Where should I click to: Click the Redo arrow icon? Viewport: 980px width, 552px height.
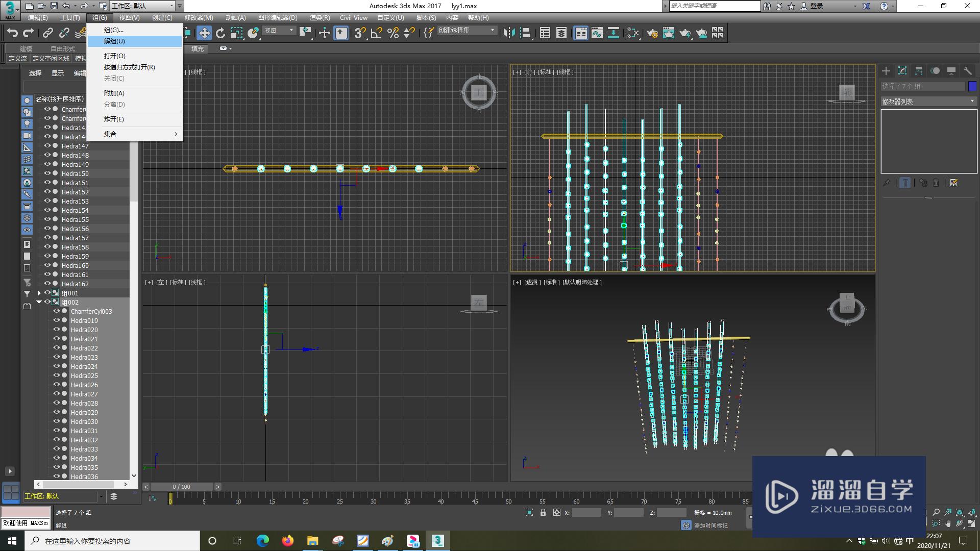click(29, 33)
